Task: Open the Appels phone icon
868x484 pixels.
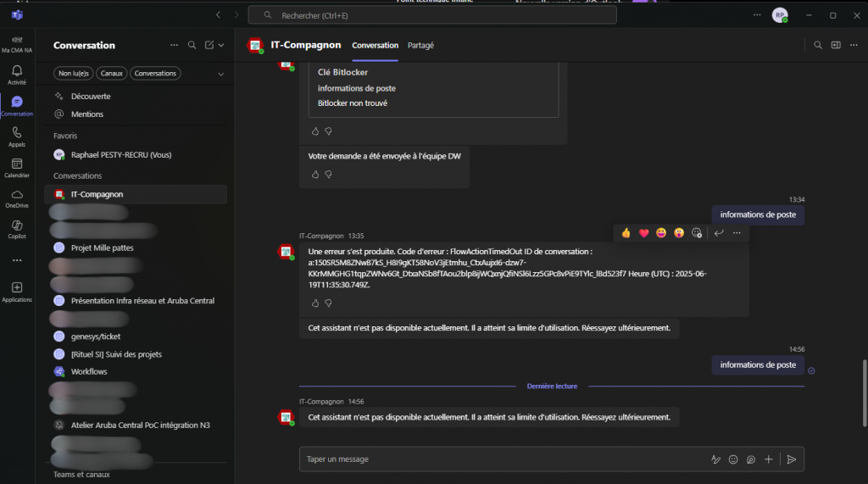Action: pyautogui.click(x=17, y=136)
